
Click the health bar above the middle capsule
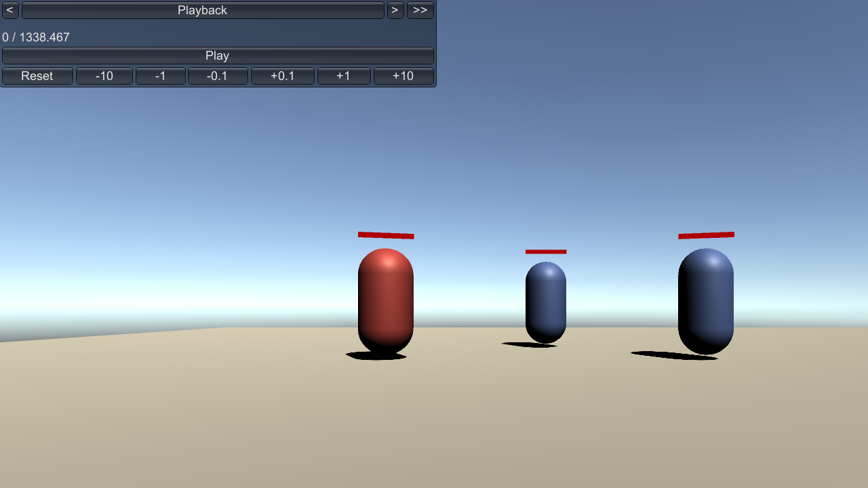click(x=545, y=251)
